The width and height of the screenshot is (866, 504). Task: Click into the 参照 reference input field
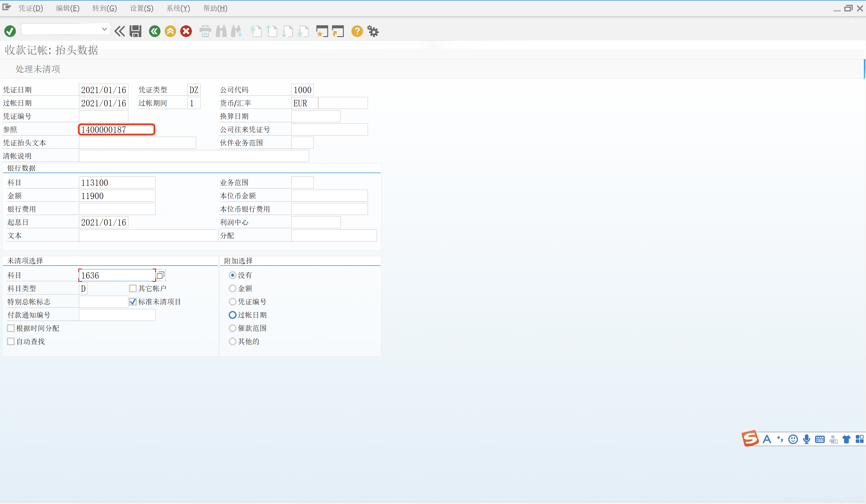[117, 129]
